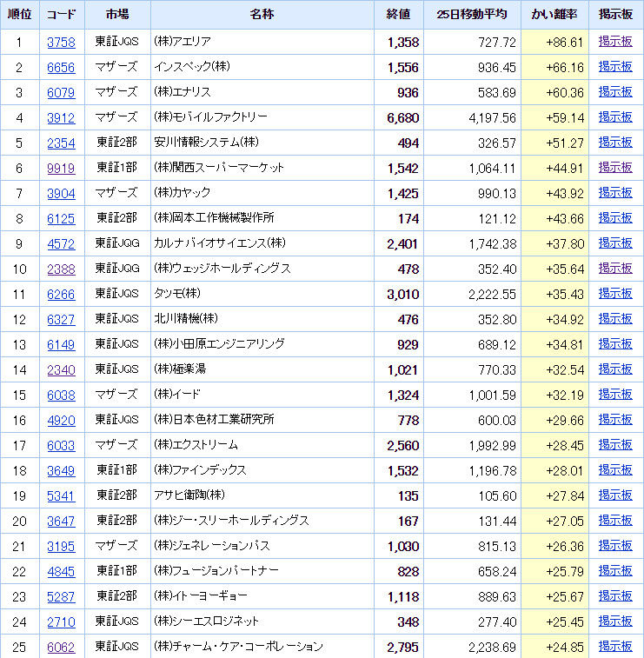
Task: Open stock code 6327 link
Action: pos(61,319)
